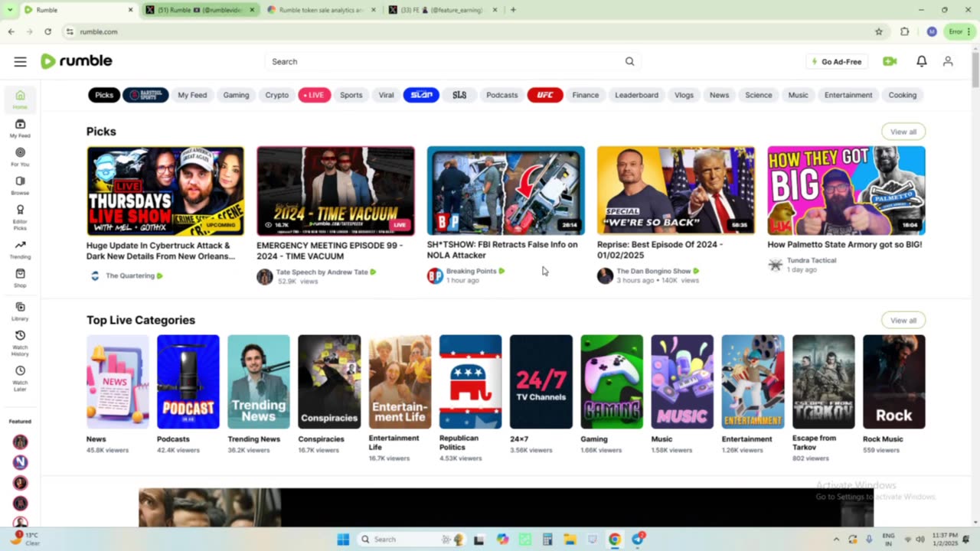Open For You in sidebar
The image size is (980, 551).
[x=20, y=157]
